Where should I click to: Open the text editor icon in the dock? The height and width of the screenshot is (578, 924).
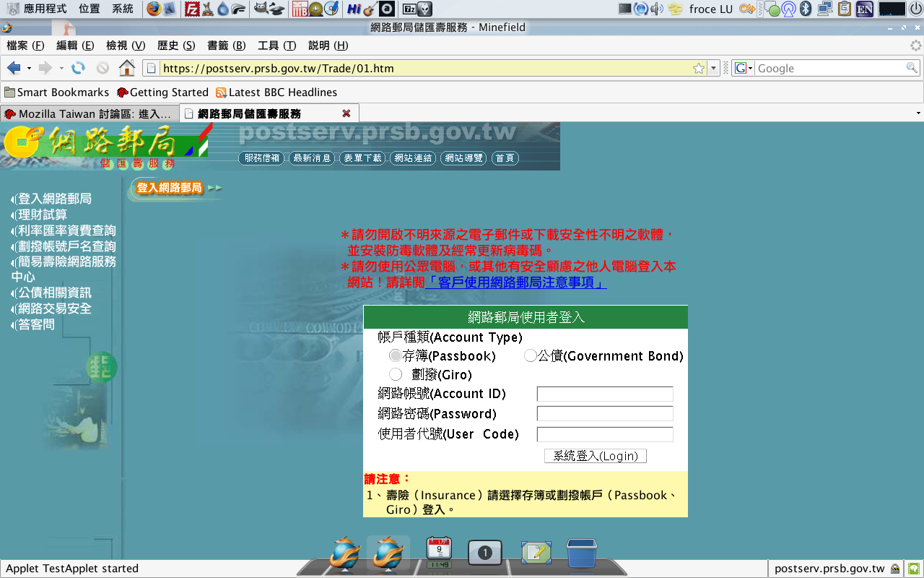click(536, 553)
